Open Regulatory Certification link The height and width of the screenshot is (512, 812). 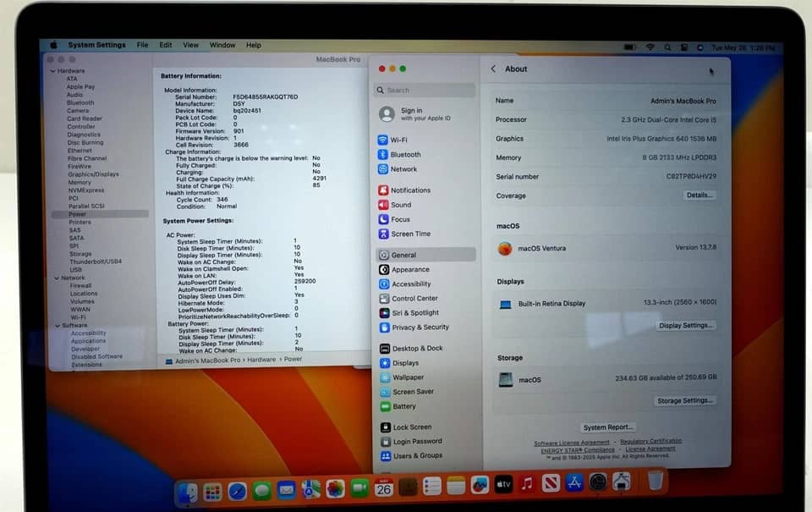(x=651, y=441)
